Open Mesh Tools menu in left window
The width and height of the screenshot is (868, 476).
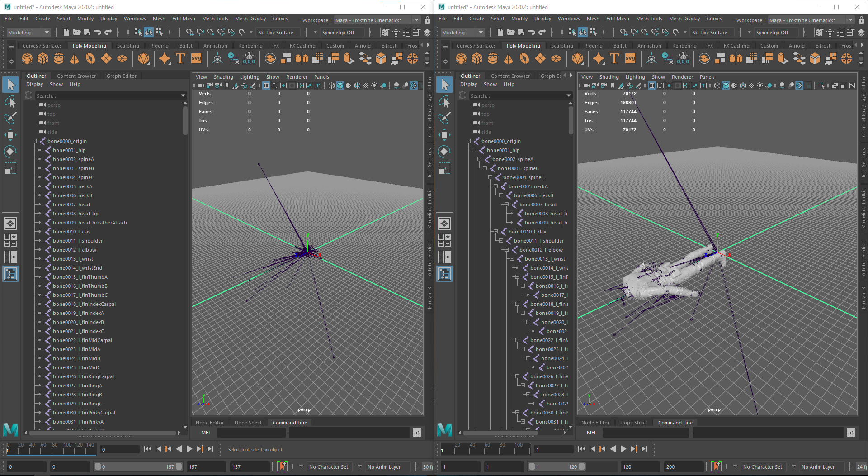215,19
